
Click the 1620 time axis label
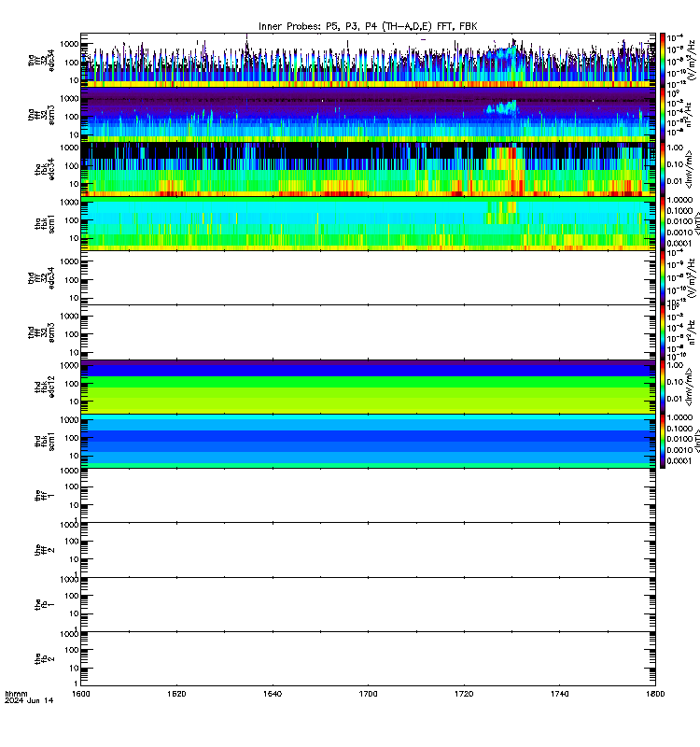tap(176, 694)
